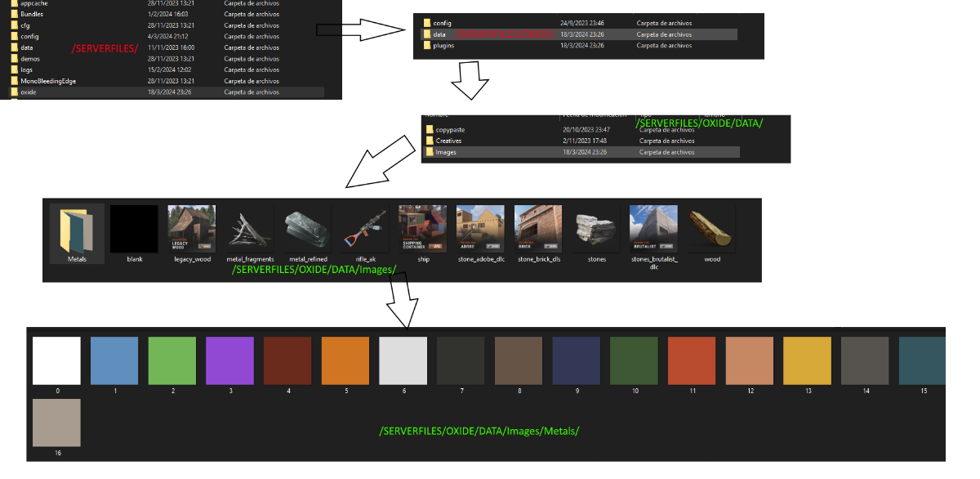Open the config folder dated 24/9/2023
Viewport: 980px width, 479px height.
[442, 24]
